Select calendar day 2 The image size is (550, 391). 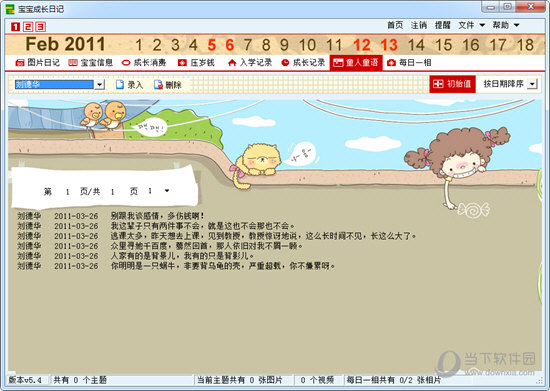tap(157, 45)
